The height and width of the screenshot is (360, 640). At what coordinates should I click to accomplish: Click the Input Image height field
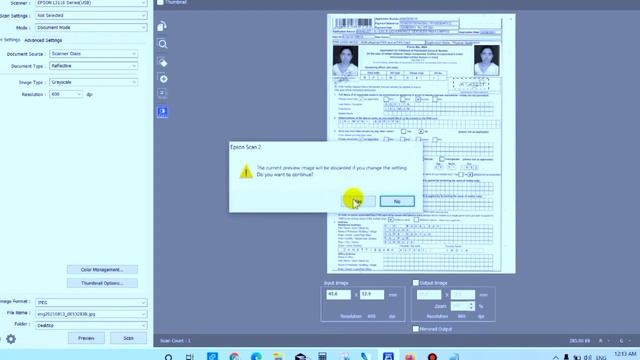pyautogui.click(x=372, y=294)
